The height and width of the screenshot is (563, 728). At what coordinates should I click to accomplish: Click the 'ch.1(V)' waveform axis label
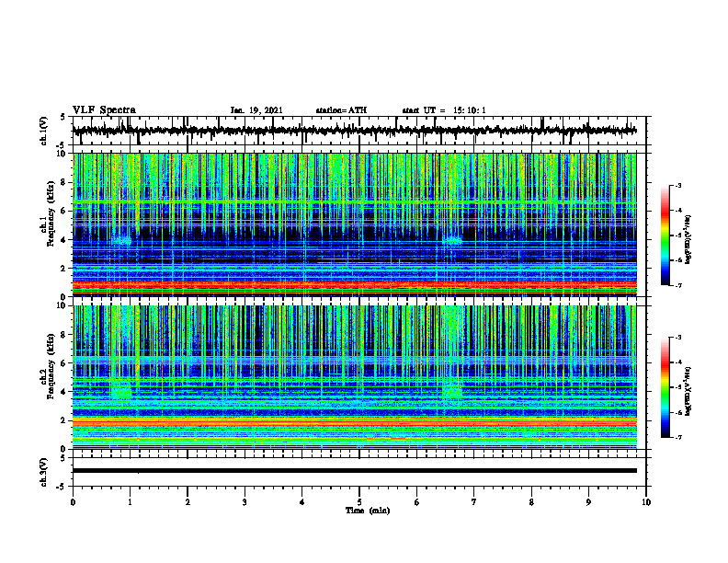click(x=43, y=131)
